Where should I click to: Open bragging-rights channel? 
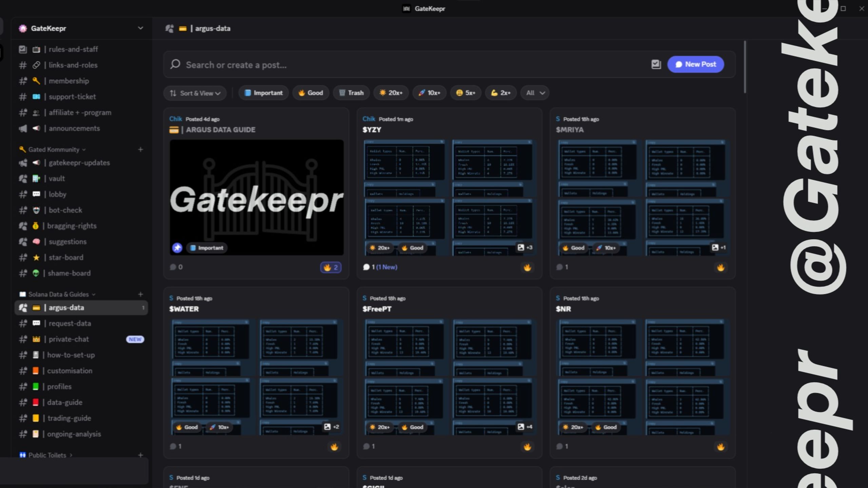(81, 226)
